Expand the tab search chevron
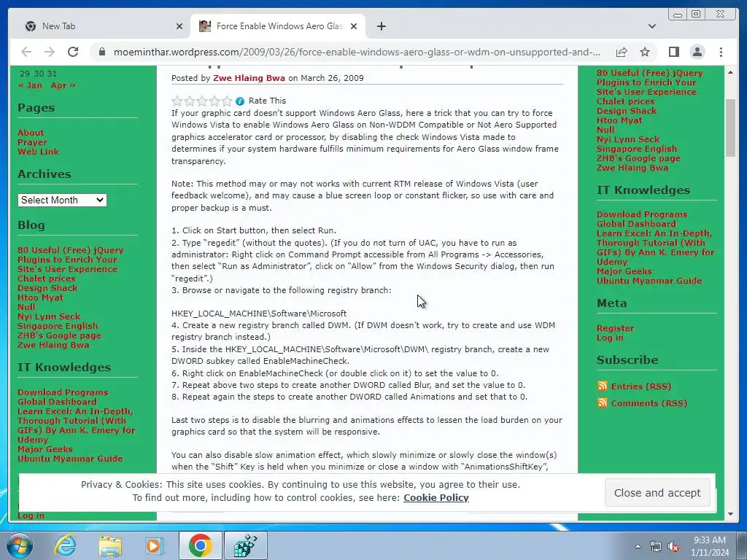747x560 pixels. click(651, 26)
